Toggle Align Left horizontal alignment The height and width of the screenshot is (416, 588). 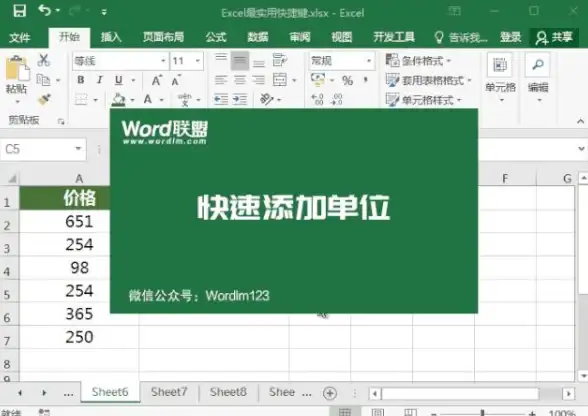point(221,80)
